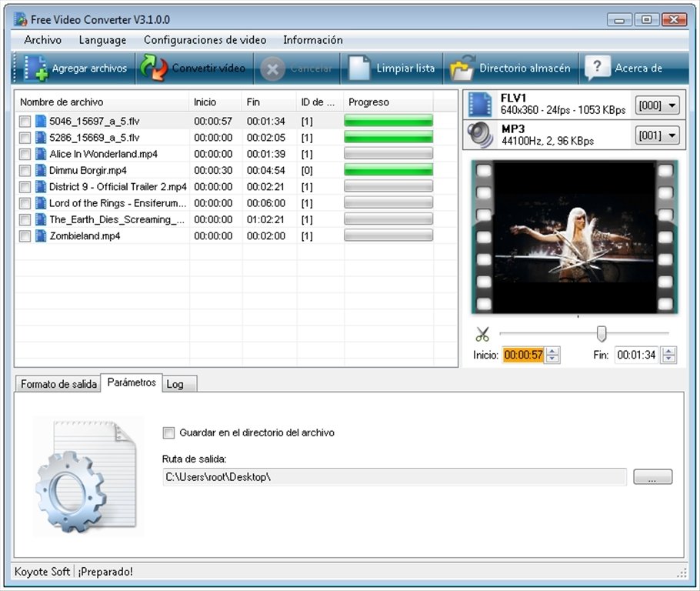Screen dimensions: 700x591
Task: Click '00:00:30' start time cell
Action: point(213,171)
